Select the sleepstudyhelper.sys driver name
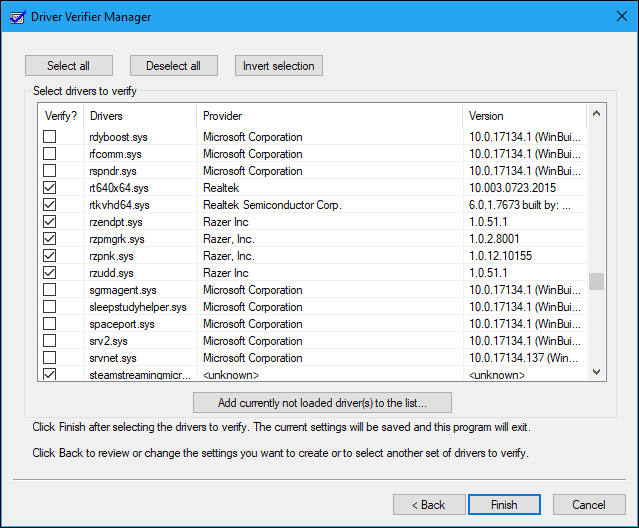Screen dimensions: 639x528 tap(138, 307)
